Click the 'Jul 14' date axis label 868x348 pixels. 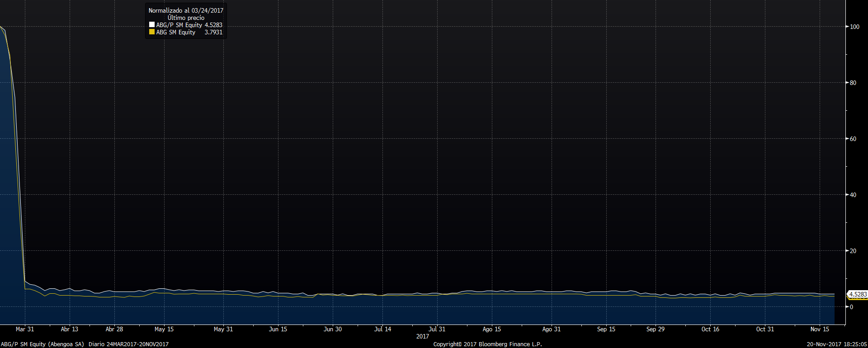pyautogui.click(x=382, y=329)
